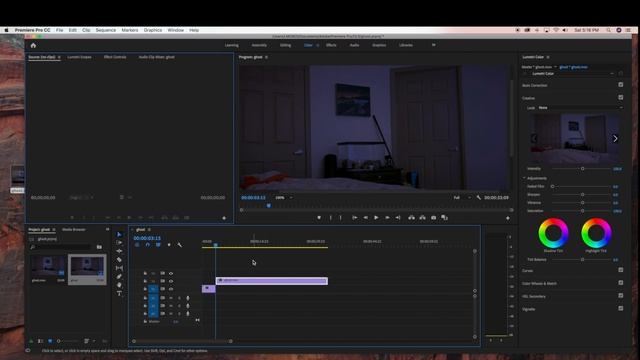Click Go to In point button
640x360 pixels.
pyautogui.click(x=354, y=218)
